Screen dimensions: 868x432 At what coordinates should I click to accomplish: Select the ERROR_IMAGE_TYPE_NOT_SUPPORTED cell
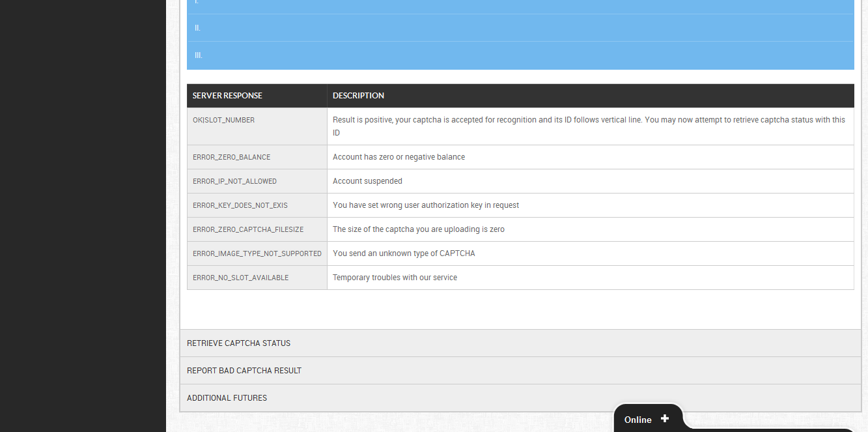click(257, 253)
